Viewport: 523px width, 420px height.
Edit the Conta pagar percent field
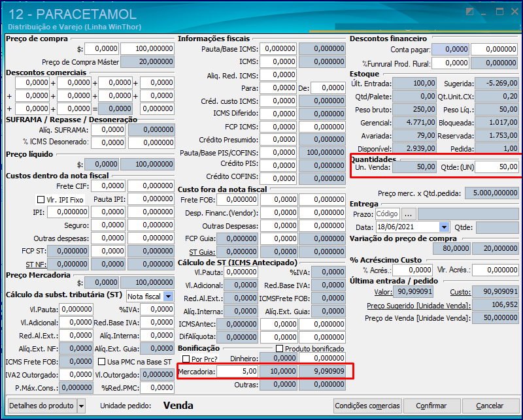click(x=450, y=50)
